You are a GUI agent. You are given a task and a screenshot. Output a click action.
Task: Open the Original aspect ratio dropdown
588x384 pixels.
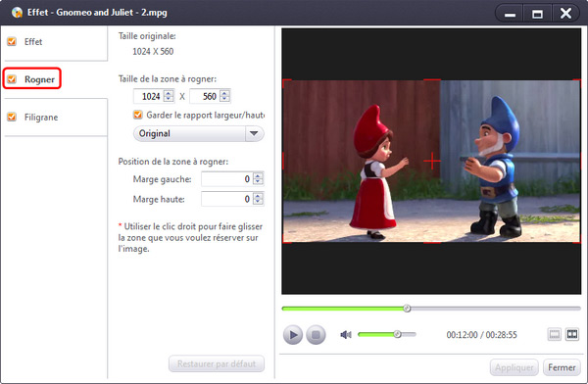[198, 133]
